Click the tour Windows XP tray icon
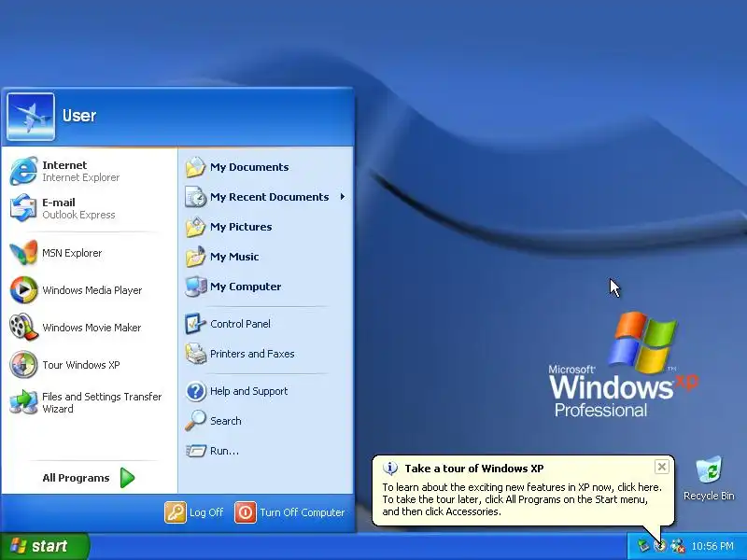 click(x=660, y=546)
